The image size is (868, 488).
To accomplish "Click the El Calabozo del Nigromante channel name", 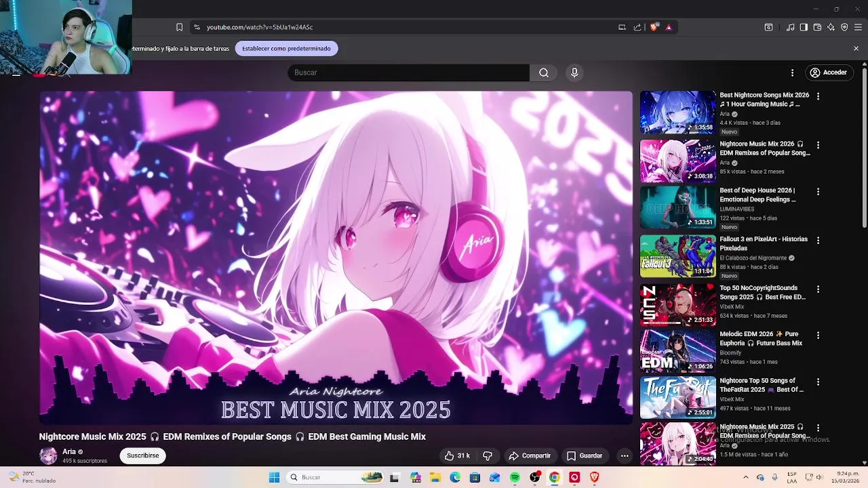I will (753, 258).
